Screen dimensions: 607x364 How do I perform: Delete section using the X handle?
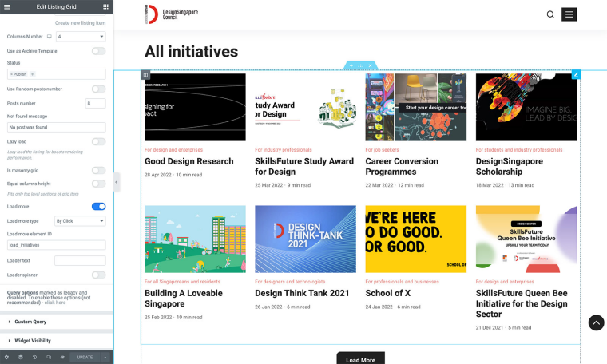click(370, 65)
